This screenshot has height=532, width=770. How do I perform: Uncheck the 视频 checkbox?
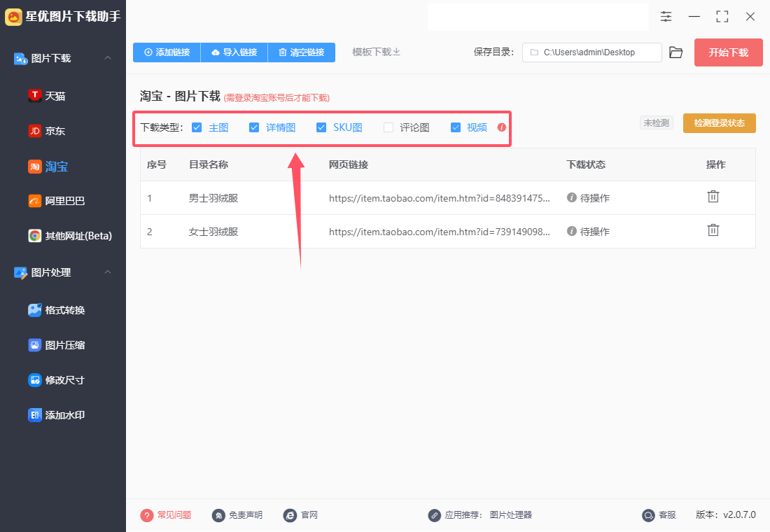[x=456, y=127]
